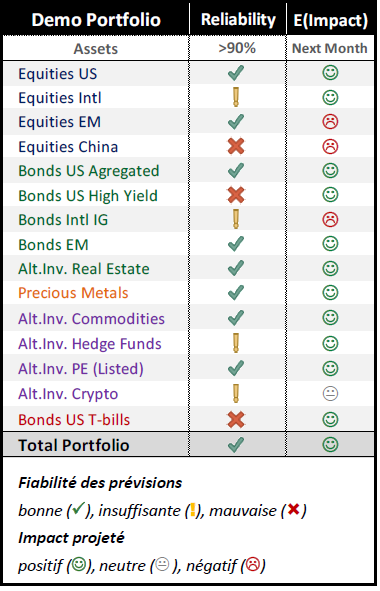Click the red cross for Bonds US High Yield
The image size is (380, 591).
click(x=236, y=195)
